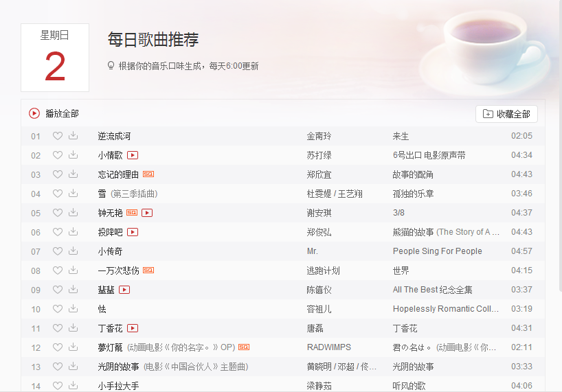Open artist 苏打绿 page

(319, 155)
